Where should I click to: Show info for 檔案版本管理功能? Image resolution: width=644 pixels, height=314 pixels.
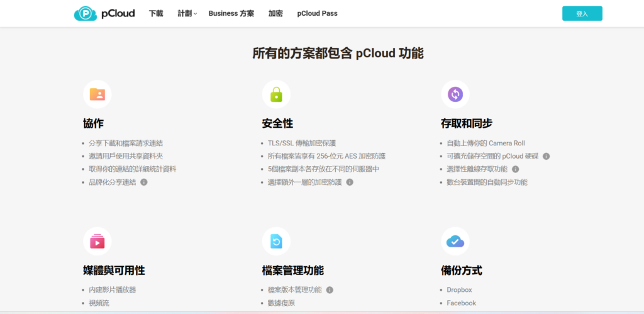[x=330, y=289]
